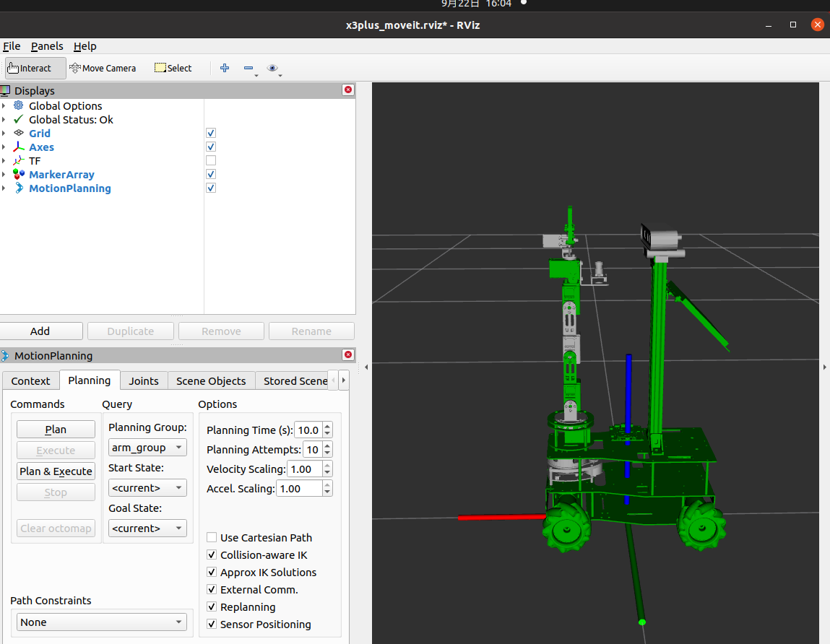Screen dimensions: 830x644
Task: Click the Planning Time value field
Action: coord(308,430)
